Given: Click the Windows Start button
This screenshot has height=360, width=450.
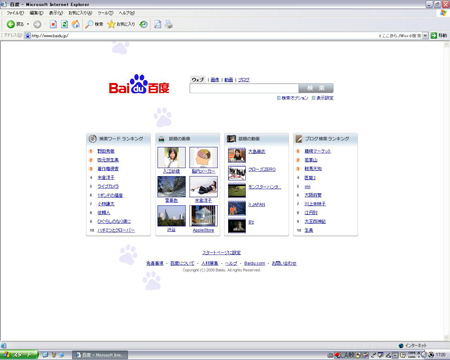Looking at the screenshot, I should click(x=19, y=355).
